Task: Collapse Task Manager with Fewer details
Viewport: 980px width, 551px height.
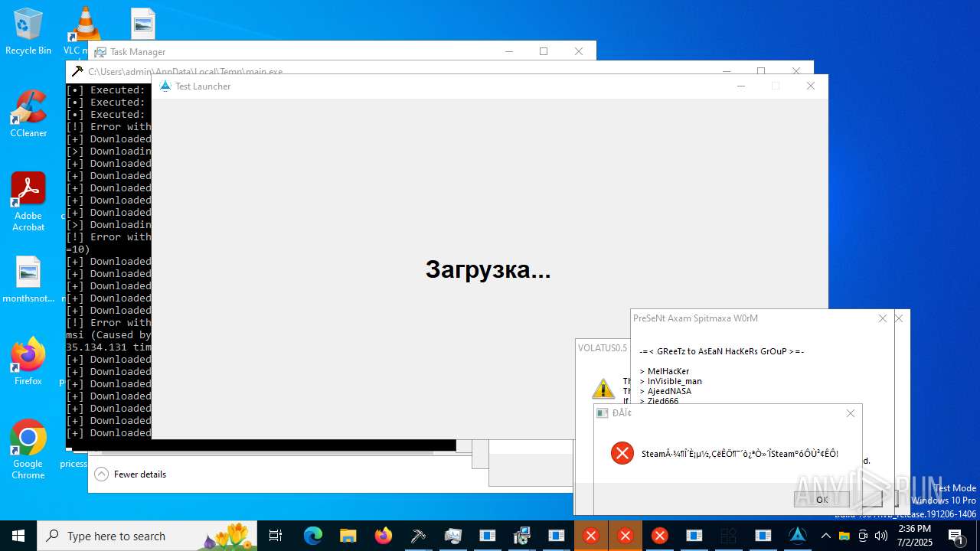Action: 130,474
